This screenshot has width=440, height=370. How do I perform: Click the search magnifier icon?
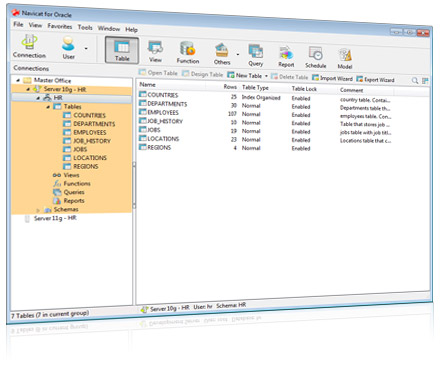(415, 80)
